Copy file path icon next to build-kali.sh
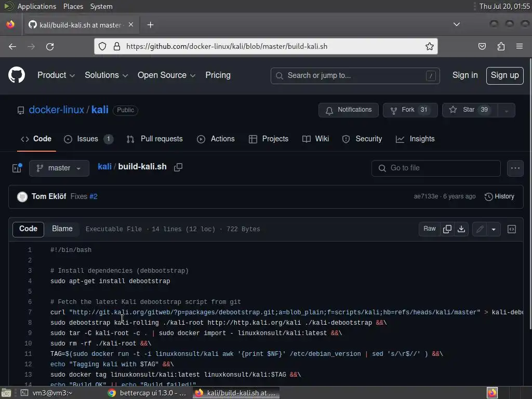This screenshot has height=399, width=532. pyautogui.click(x=178, y=167)
